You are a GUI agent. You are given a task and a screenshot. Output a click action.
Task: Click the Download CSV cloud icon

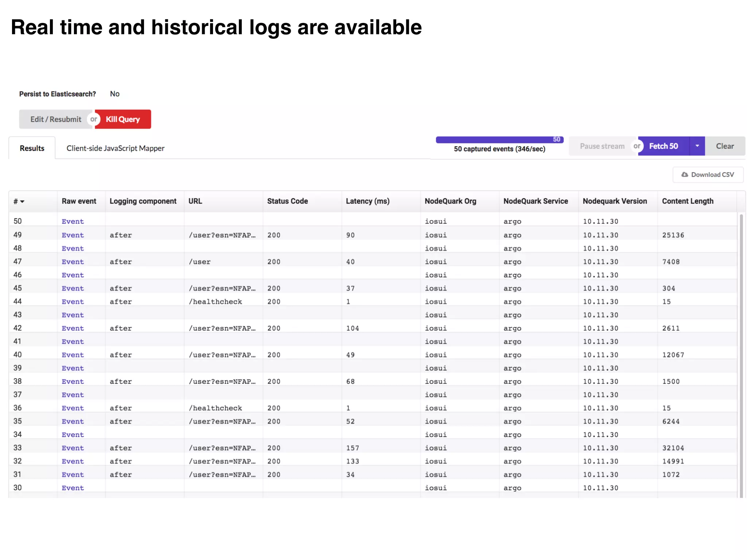[x=685, y=175]
